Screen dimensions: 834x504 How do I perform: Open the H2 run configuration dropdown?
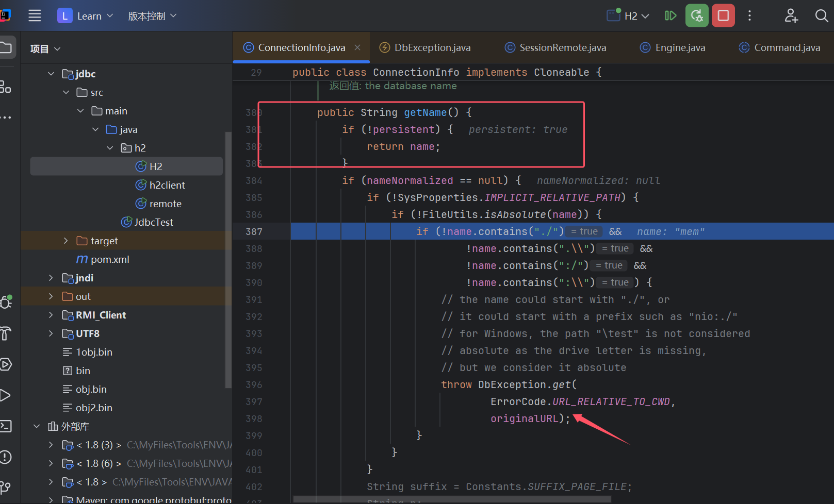628,16
